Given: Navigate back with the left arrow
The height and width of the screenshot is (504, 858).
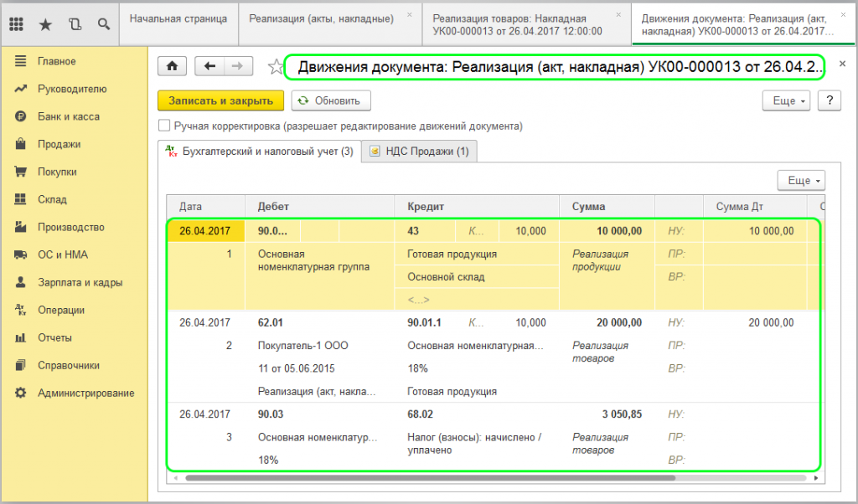Looking at the screenshot, I should 209,66.
